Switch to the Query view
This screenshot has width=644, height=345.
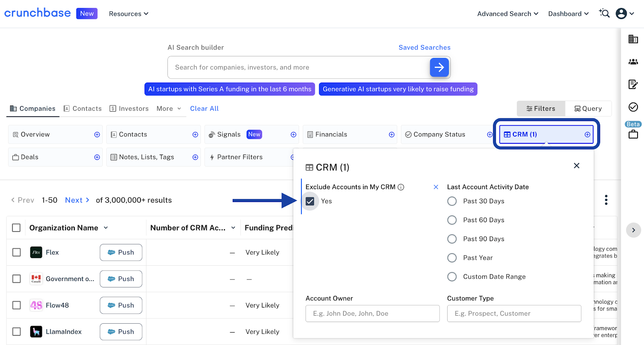pyautogui.click(x=588, y=109)
